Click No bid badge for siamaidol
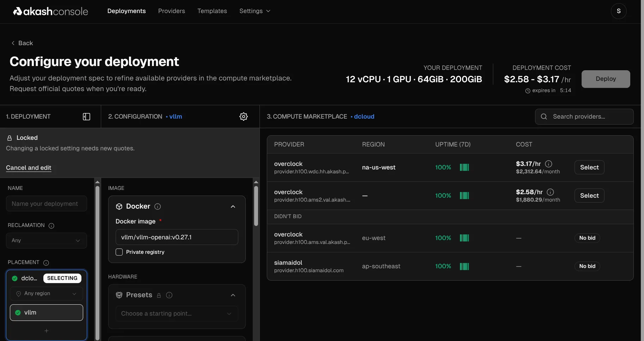 587,266
